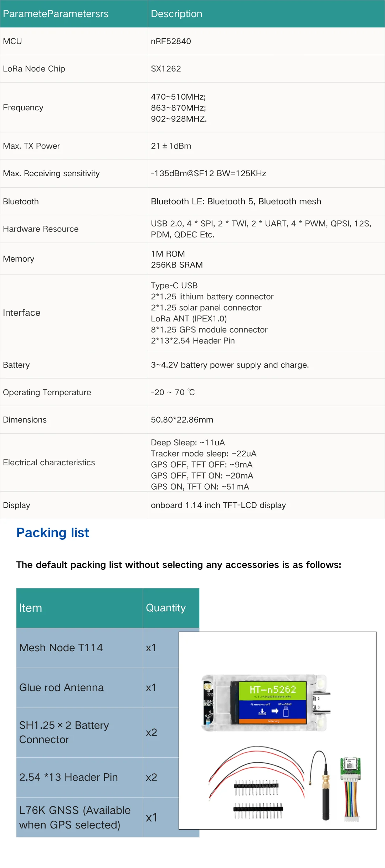Click the header pins in photo
Image resolution: width=385 pixels, height=868 pixels.
coord(257,799)
